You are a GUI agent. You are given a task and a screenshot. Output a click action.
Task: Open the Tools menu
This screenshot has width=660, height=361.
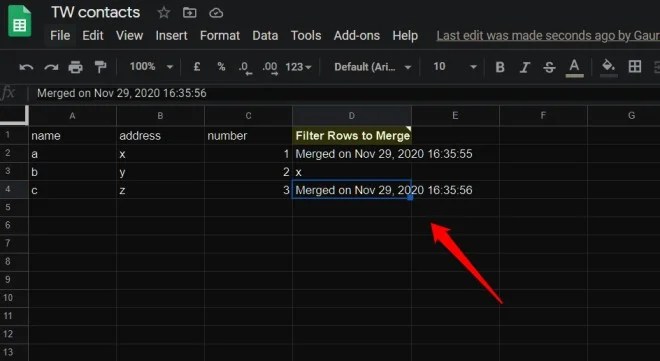pos(306,35)
